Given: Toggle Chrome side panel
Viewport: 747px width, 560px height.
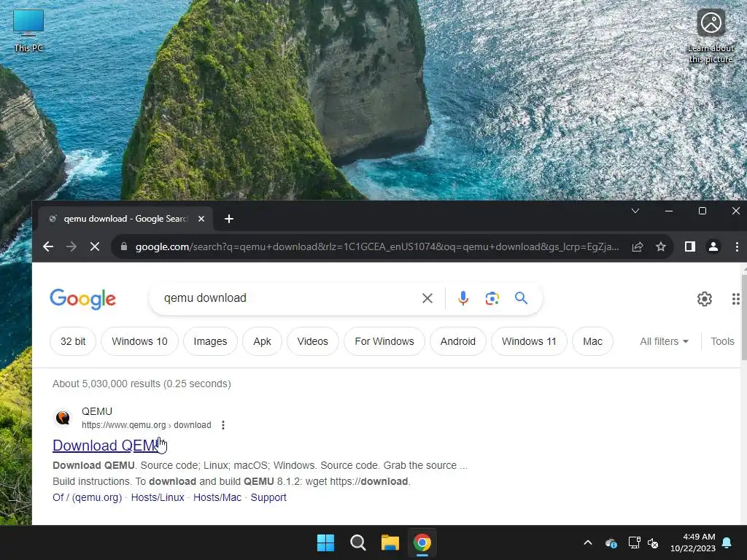Looking at the screenshot, I should (x=690, y=246).
